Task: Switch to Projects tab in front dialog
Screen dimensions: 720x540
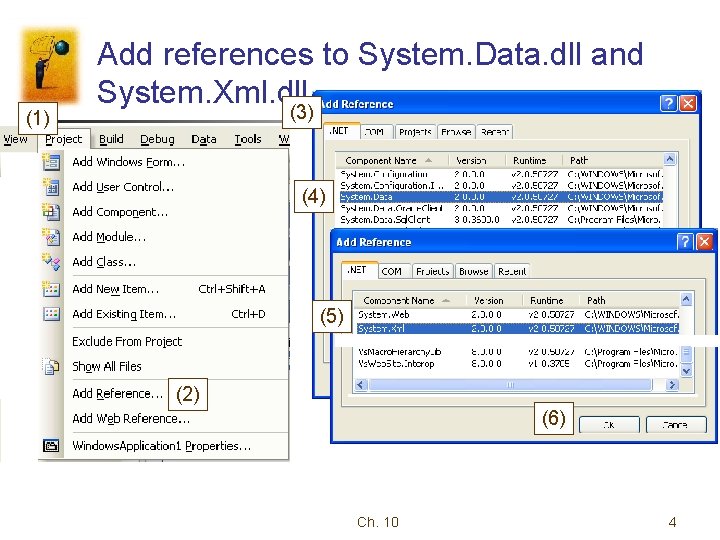Action: point(433,271)
